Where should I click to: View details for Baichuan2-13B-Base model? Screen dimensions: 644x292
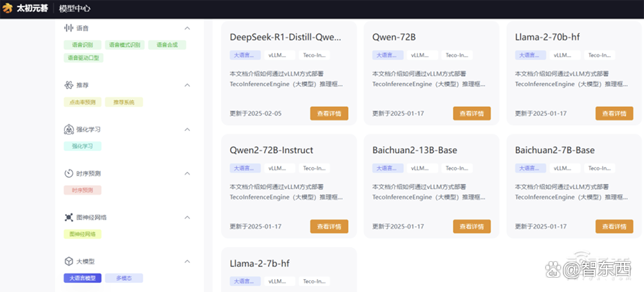472,226
